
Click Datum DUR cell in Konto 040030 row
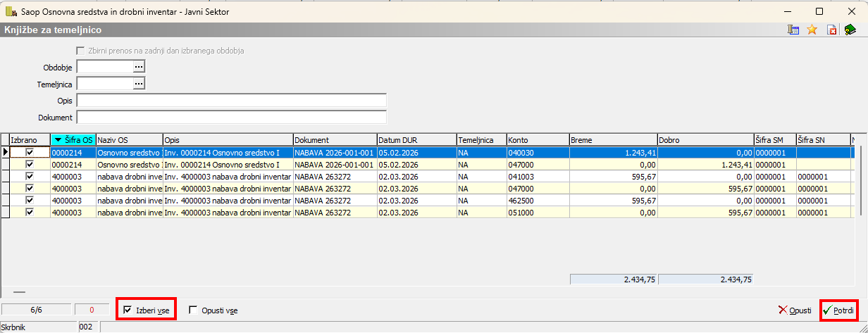[416, 152]
